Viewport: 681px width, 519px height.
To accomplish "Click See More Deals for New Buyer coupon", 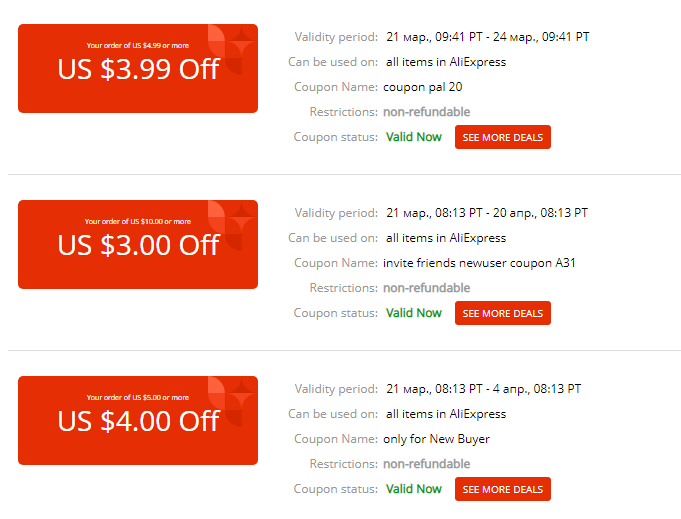I will coord(502,489).
